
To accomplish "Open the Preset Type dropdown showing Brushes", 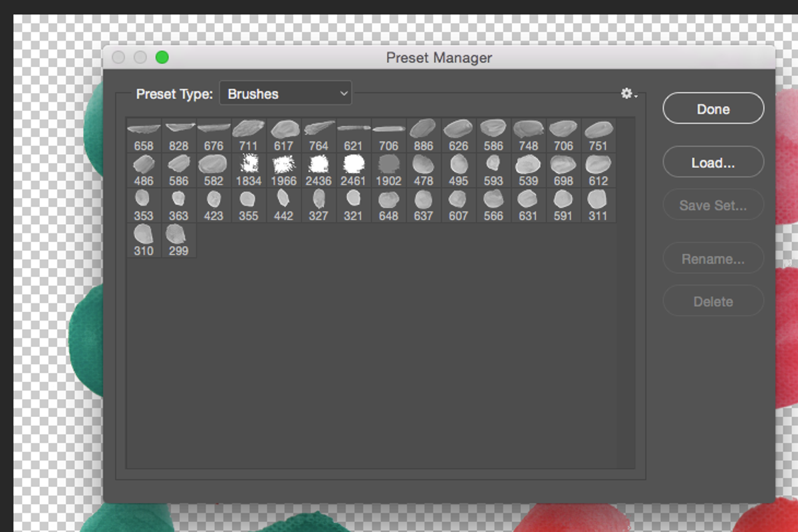I will tap(285, 94).
